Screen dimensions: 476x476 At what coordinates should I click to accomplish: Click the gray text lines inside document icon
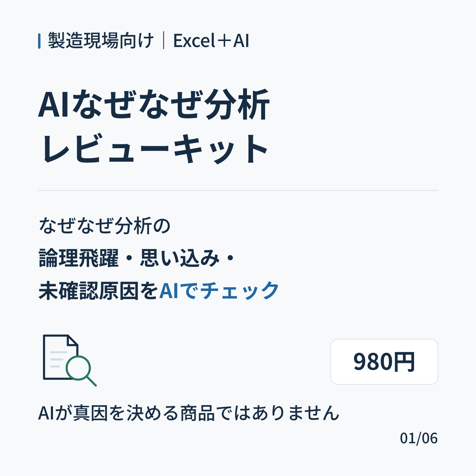(58, 359)
